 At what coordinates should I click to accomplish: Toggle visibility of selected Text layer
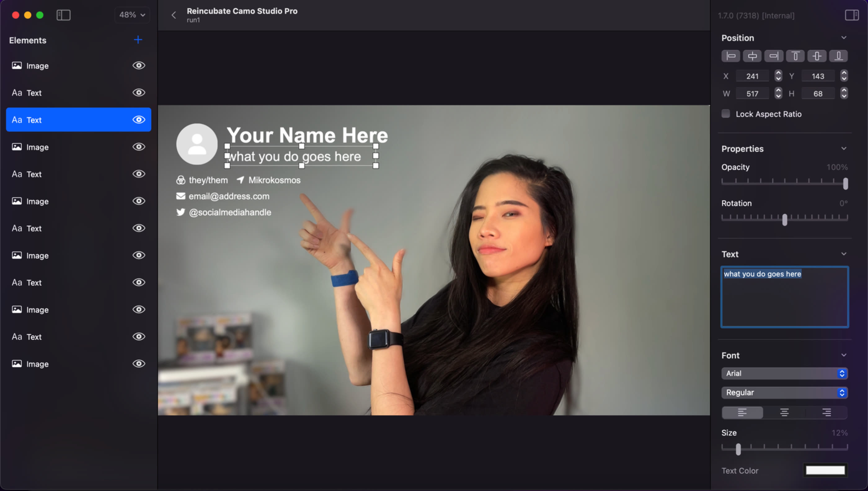point(138,119)
